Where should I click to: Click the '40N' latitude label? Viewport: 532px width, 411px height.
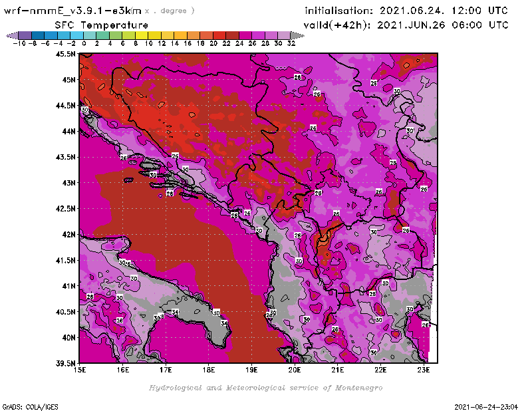click(68, 338)
